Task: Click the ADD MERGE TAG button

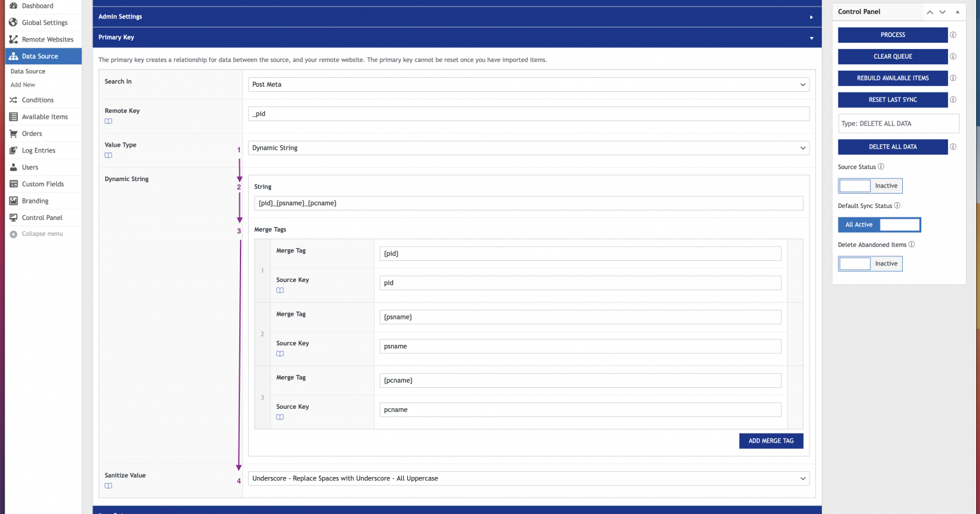Action: pos(771,441)
